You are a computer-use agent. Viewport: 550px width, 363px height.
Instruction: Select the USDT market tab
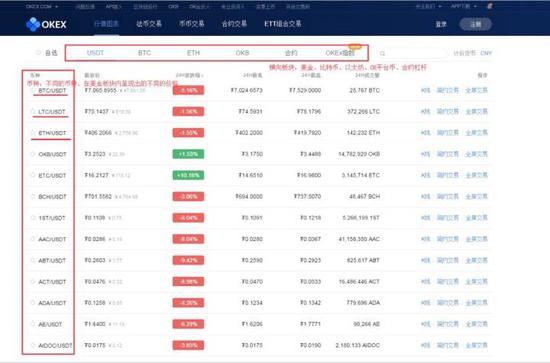95,53
